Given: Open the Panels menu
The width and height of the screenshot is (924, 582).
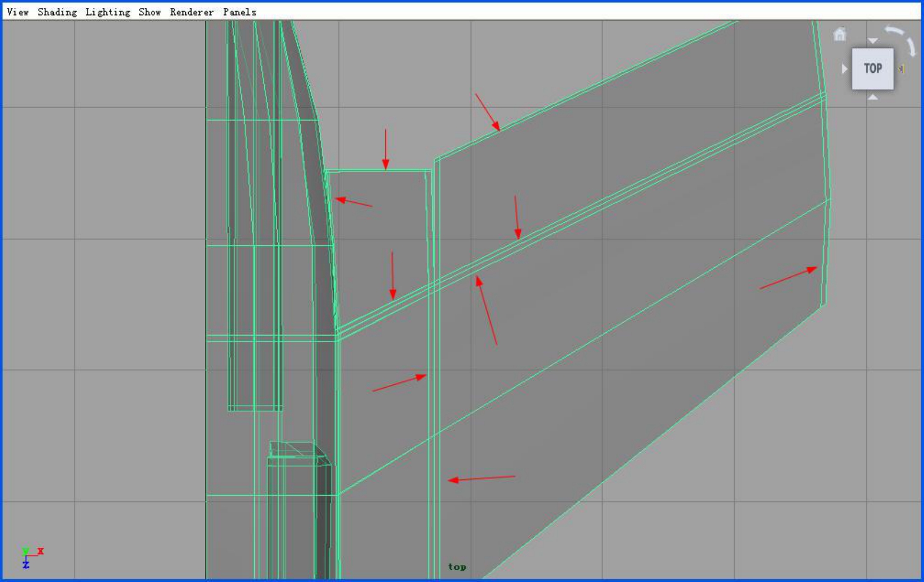Looking at the screenshot, I should 239,12.
